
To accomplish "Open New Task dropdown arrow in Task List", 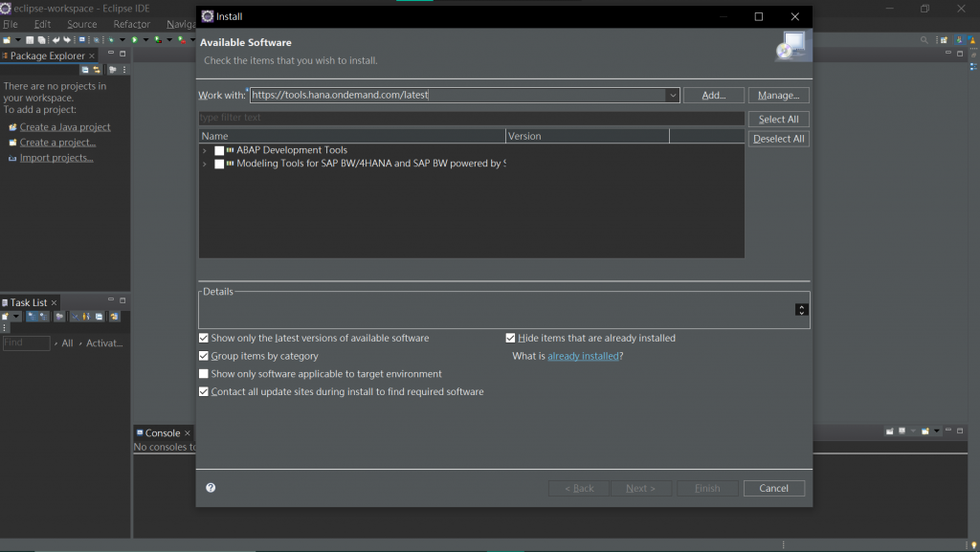I will pyautogui.click(x=16, y=316).
